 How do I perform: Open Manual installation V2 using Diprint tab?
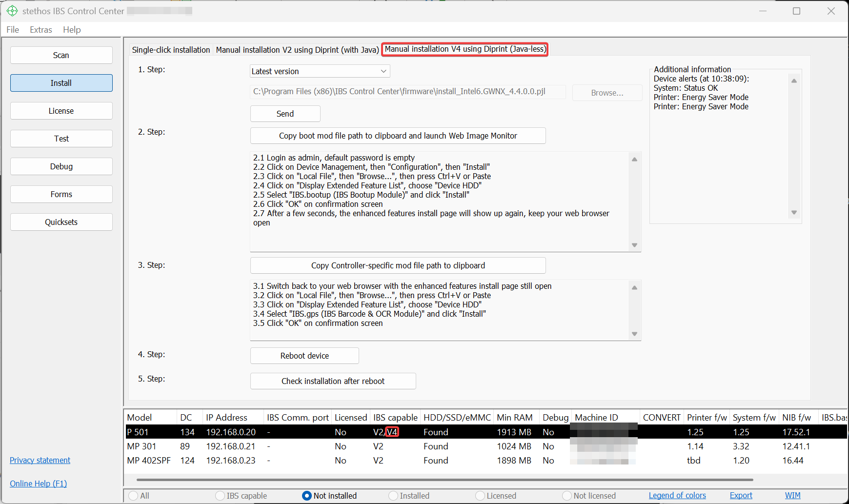[297, 50]
